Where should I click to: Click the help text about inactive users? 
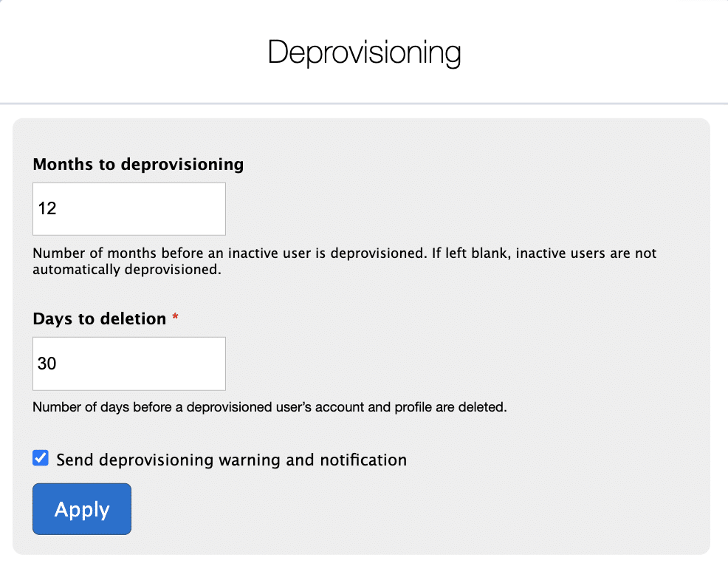344,253
